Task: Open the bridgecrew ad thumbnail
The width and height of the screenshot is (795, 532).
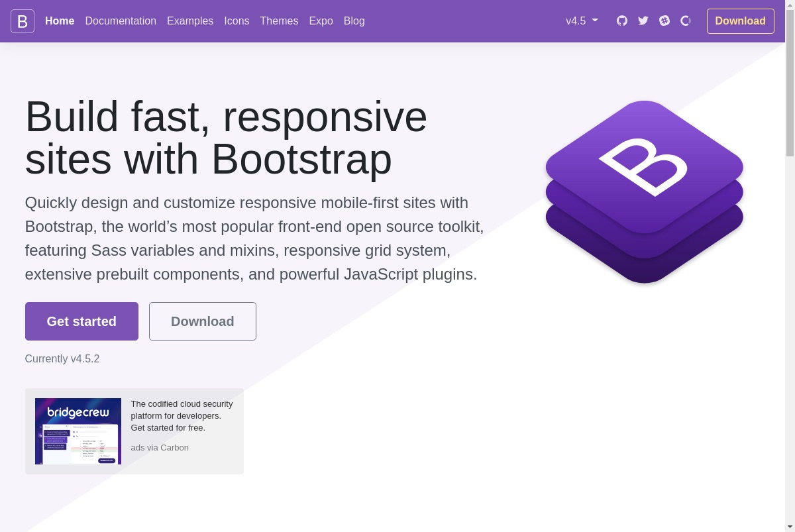Action: (78, 431)
